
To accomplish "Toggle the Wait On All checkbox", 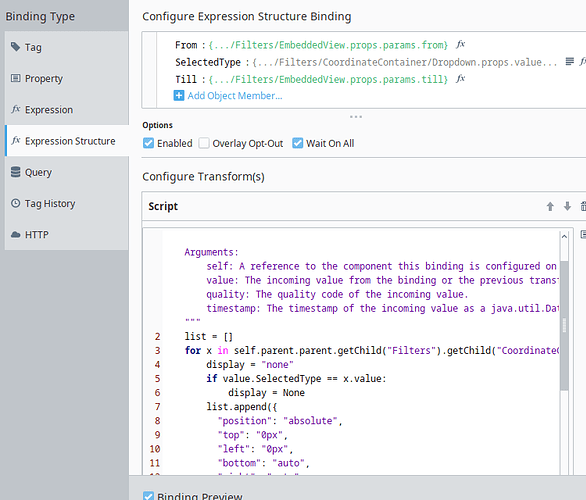I will click(297, 143).
